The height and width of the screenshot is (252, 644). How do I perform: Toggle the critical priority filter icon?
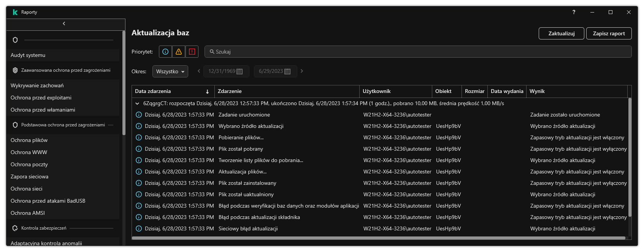coord(192,52)
